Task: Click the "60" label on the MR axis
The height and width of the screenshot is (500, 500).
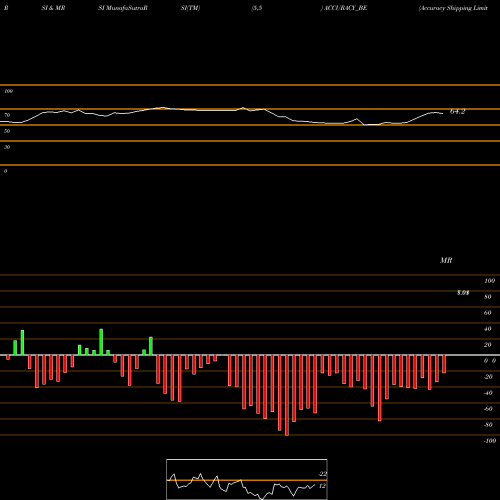Action: point(488,313)
